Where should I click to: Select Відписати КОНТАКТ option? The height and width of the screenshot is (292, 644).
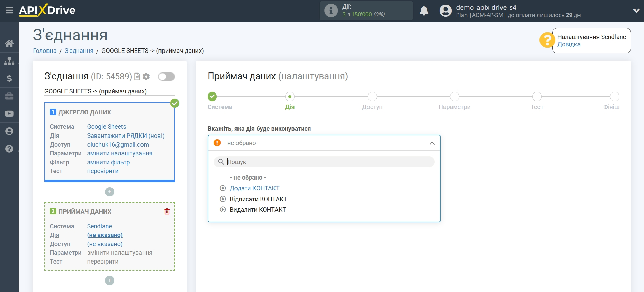point(258,199)
